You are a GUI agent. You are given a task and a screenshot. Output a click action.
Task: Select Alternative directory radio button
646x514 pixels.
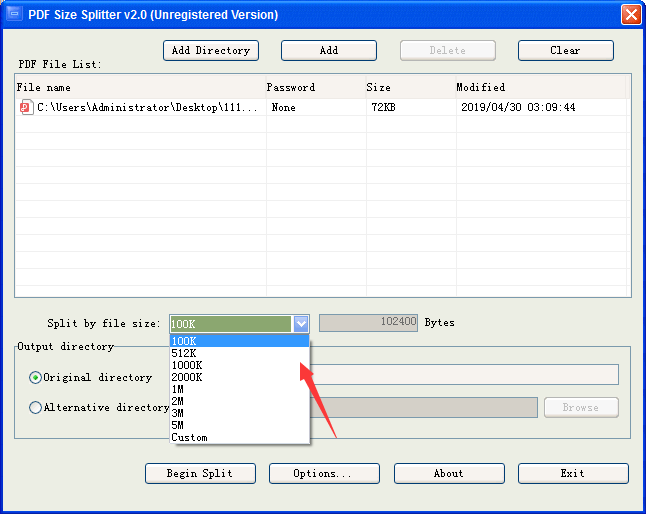[35, 407]
